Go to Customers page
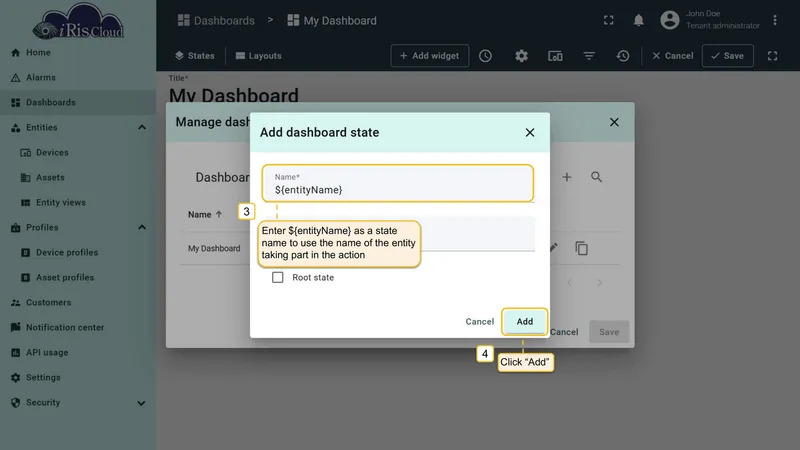The image size is (800, 450). 78,303
